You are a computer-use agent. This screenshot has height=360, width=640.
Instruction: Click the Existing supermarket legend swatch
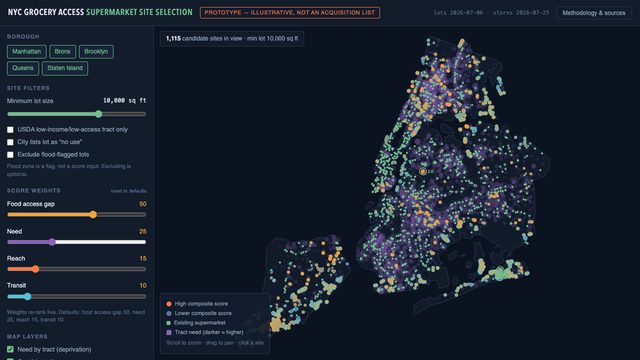[x=169, y=323]
